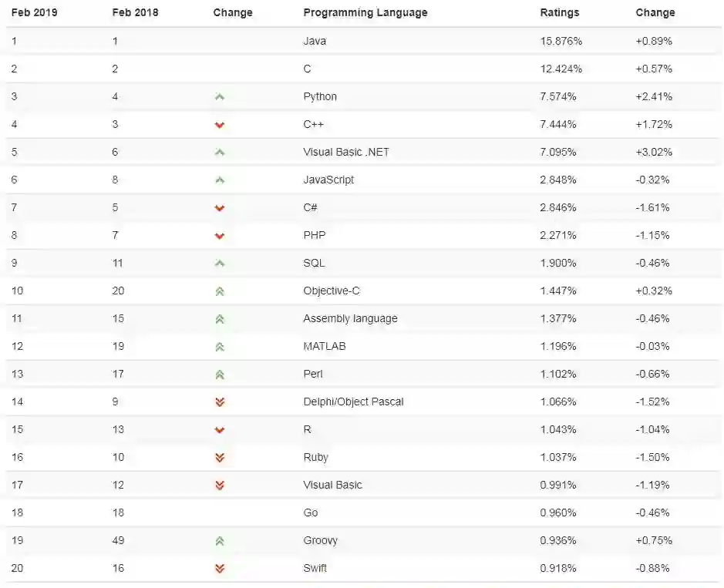Click the Assembly language entry
724x588 pixels.
[x=350, y=318]
